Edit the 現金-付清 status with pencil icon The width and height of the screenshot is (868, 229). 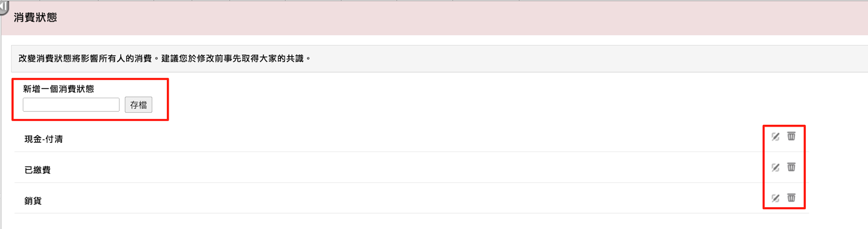[x=775, y=137]
